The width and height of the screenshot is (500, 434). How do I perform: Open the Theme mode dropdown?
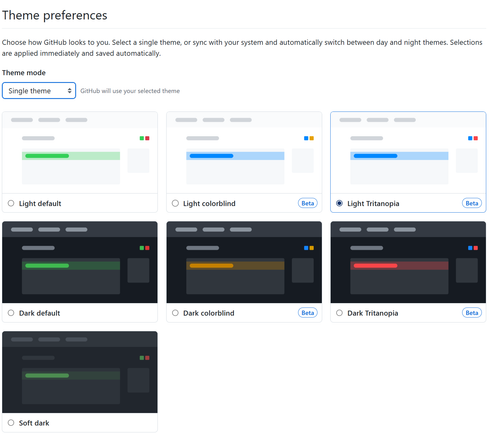point(39,91)
